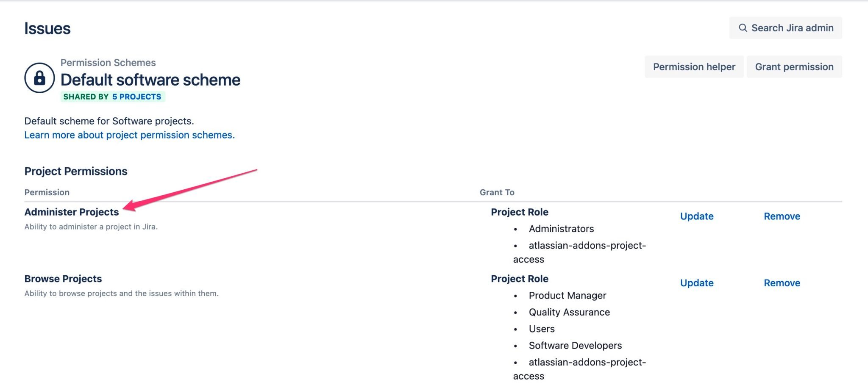Open Search Jira admin via the magnifier icon
Image resolution: width=868 pixels, height=385 pixels.
743,28
